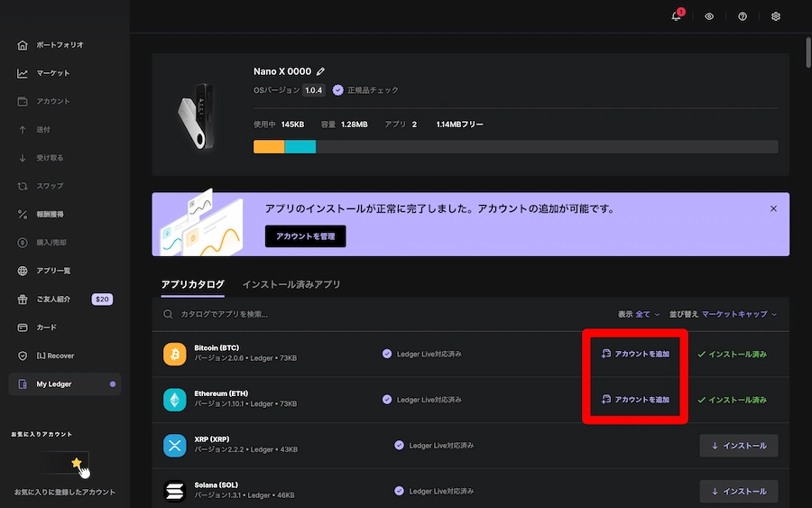Open ポートフォリオ in the sidebar
Screen dimensions: 812x508
[60, 45]
